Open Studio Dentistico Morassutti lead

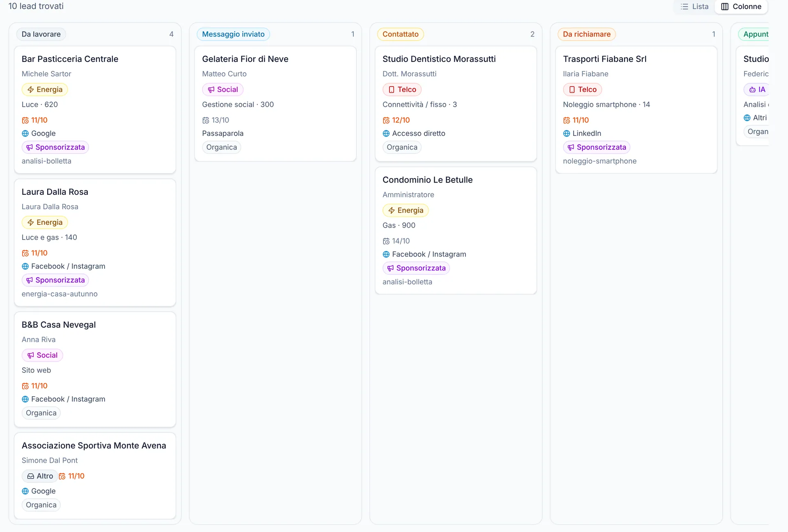tap(456, 103)
